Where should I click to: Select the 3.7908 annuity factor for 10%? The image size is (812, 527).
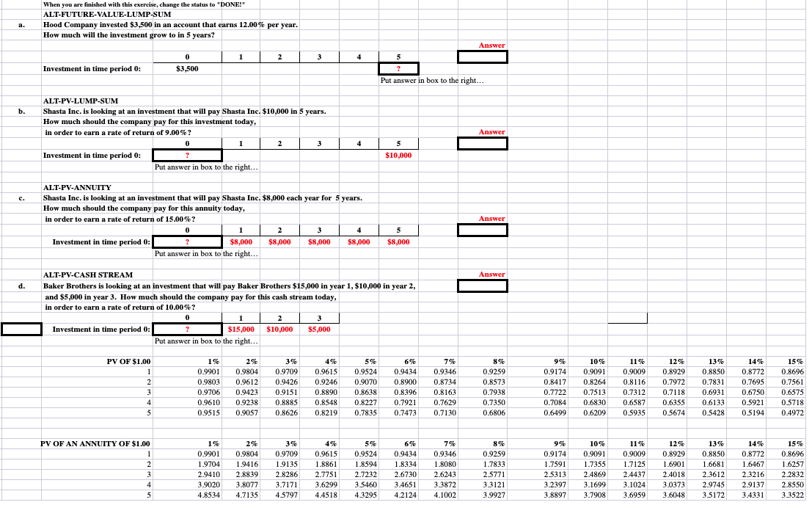[594, 495]
